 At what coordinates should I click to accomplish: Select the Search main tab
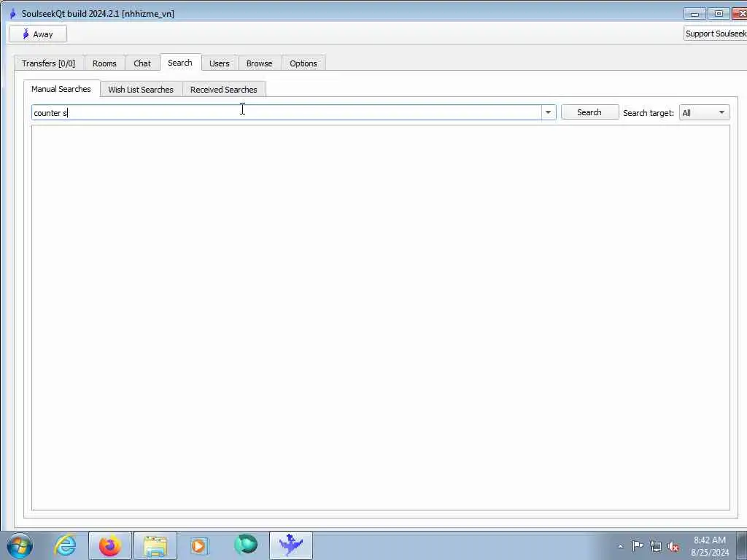(x=180, y=63)
